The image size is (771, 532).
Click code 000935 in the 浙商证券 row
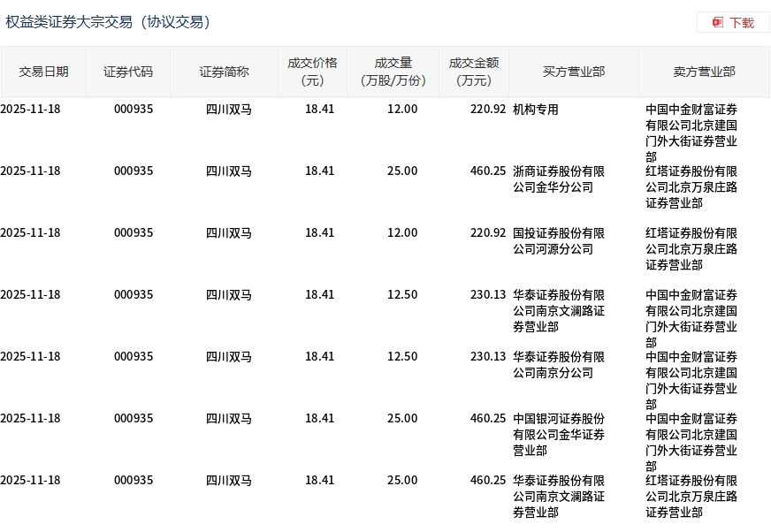click(x=134, y=171)
